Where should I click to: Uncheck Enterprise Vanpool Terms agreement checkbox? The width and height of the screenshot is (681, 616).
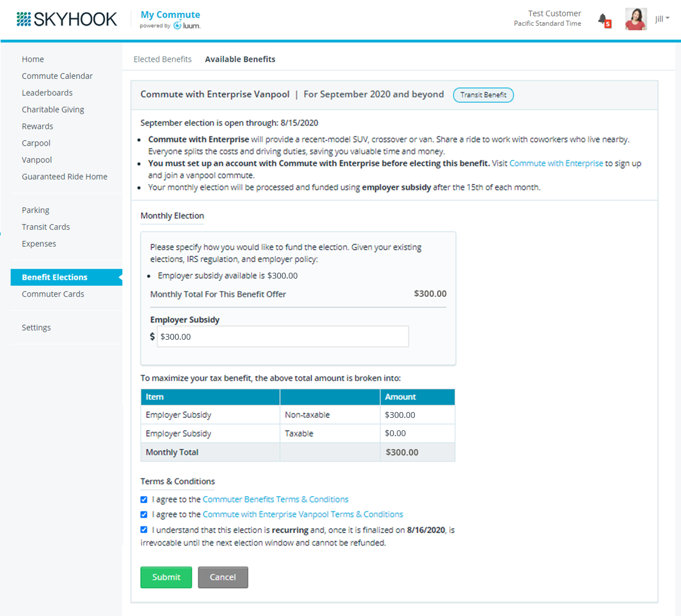pos(144,514)
